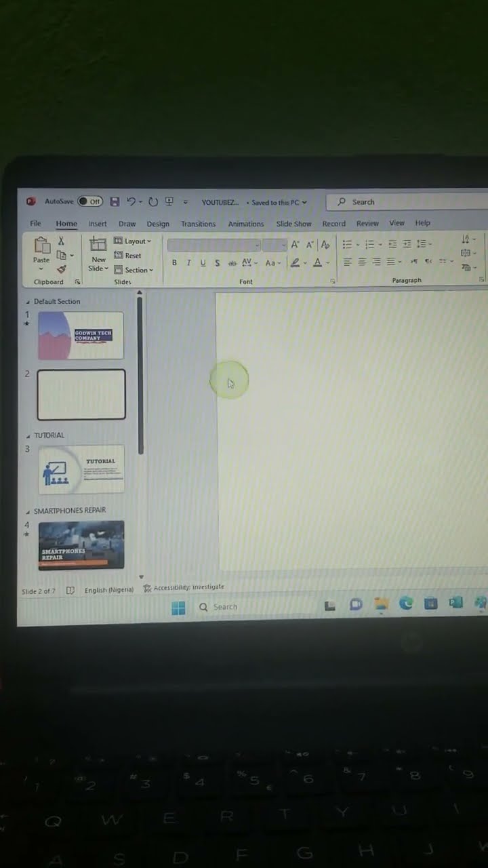Screen dimensions: 488x868
Task: Apply the text highlight color
Action: click(295, 263)
